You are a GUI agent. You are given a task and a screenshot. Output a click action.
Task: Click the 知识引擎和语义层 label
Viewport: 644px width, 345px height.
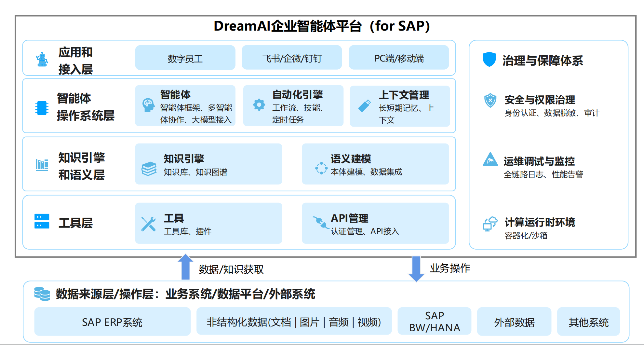[82, 166]
